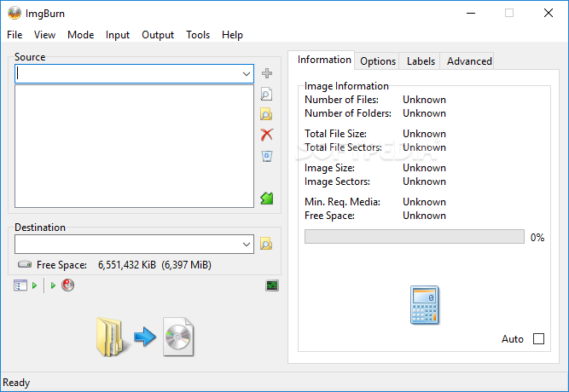Click the large folder-to-disc Build button
This screenshot has height=392, width=569.
point(145,337)
